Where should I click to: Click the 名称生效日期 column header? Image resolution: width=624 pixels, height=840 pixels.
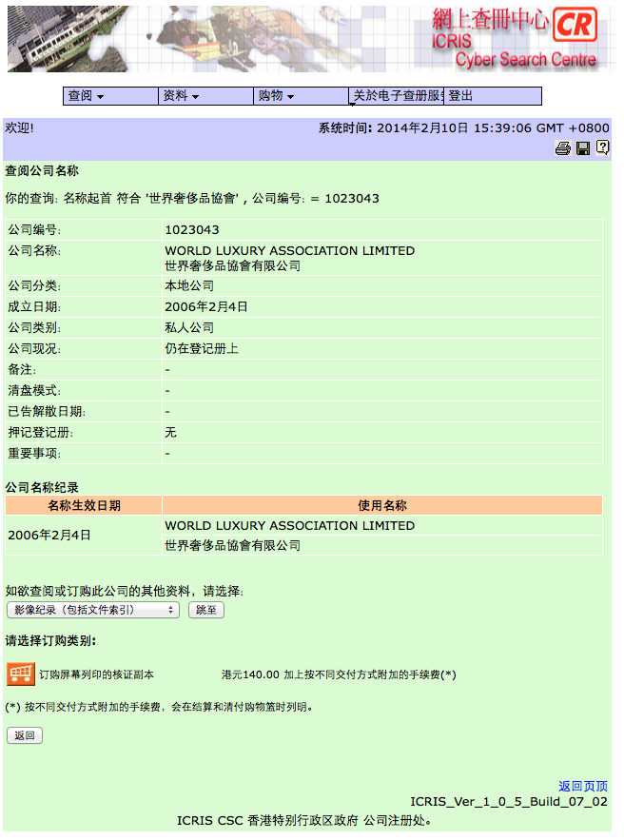84,505
